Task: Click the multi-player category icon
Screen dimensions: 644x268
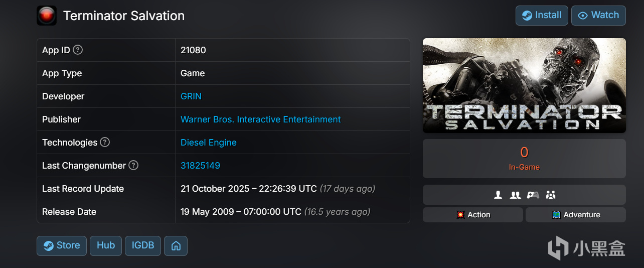Action: [515, 195]
